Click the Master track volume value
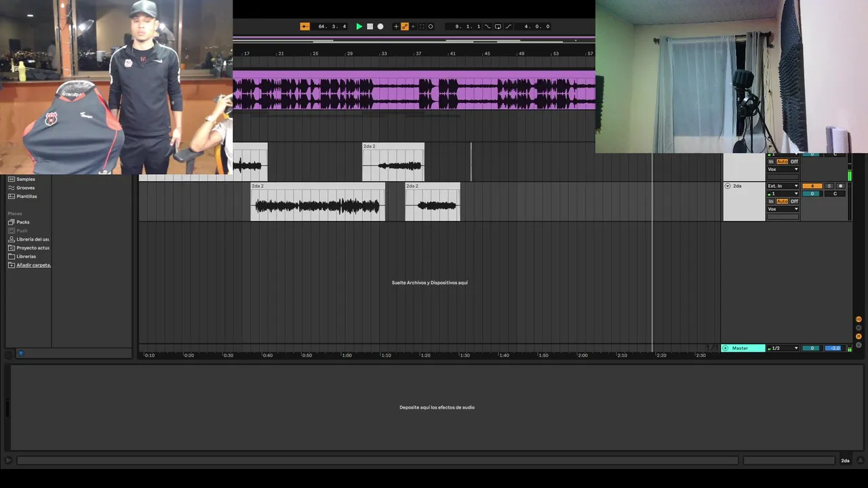 point(812,348)
